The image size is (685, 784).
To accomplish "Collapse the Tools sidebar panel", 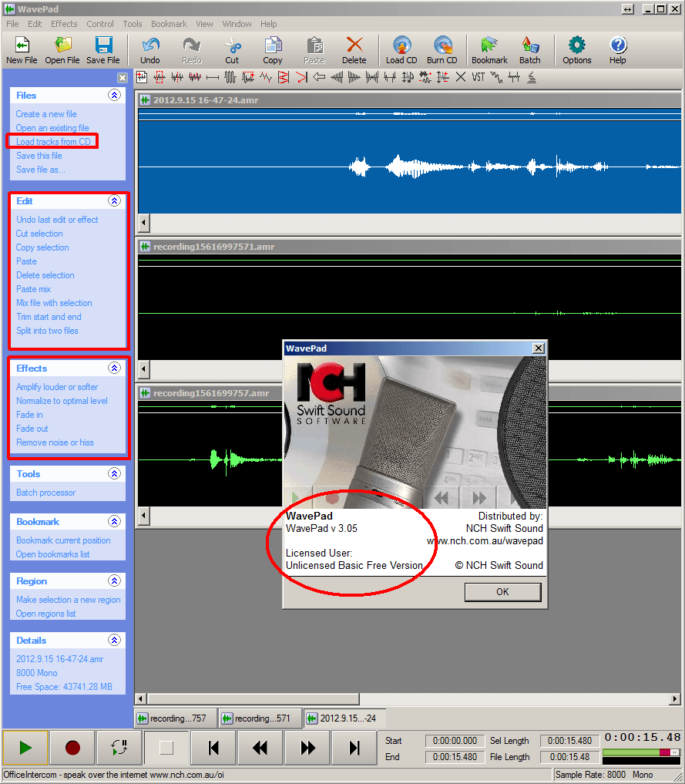I will pos(114,473).
